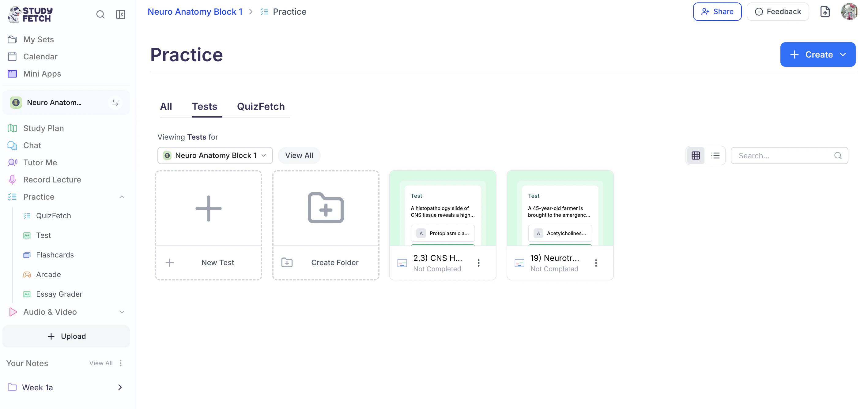Switch to the QuizFetch tab

(x=260, y=107)
